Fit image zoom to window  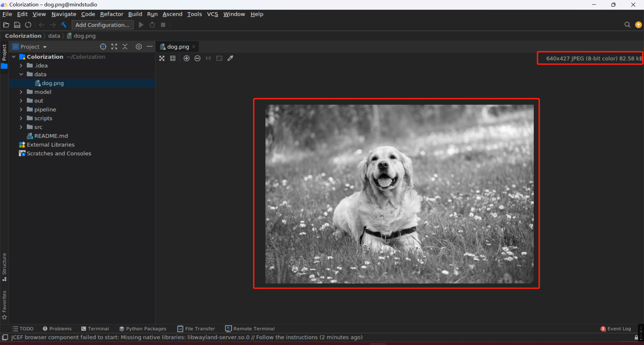pyautogui.click(x=219, y=58)
